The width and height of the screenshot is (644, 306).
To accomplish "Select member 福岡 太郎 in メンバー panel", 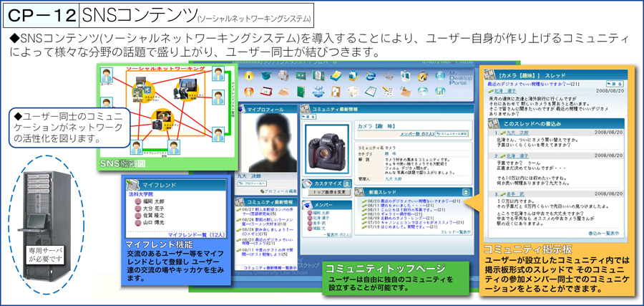I will [321, 213].
